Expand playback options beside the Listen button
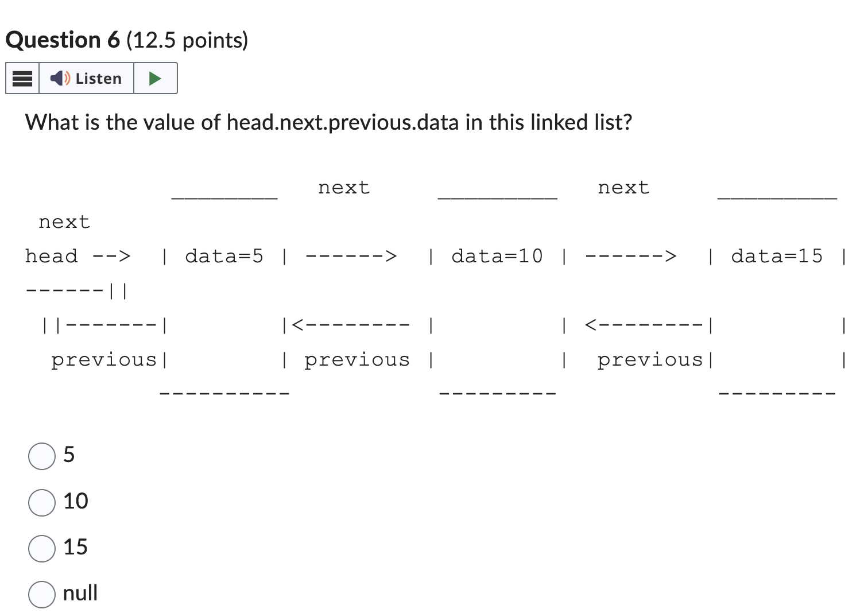868x613 pixels. [154, 77]
